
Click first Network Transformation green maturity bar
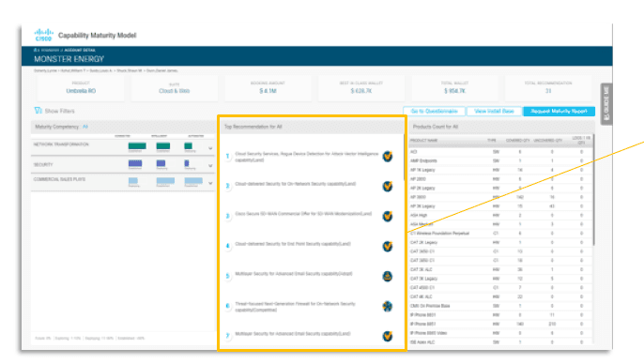tap(137, 145)
